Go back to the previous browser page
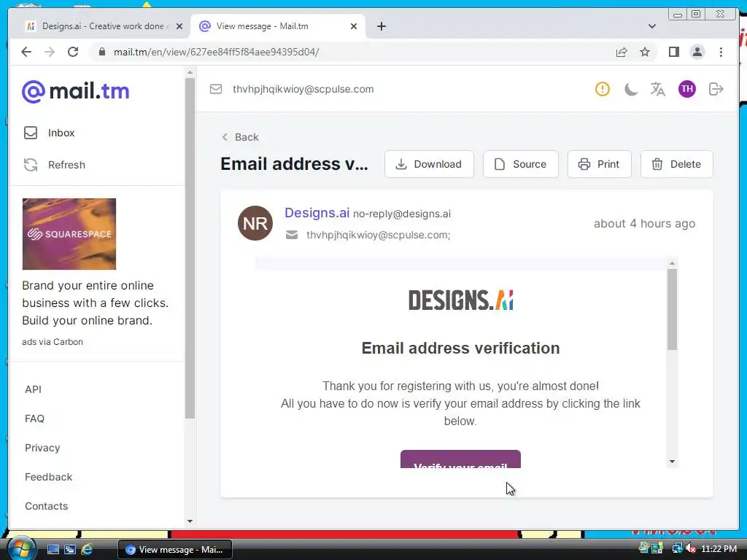 (x=26, y=52)
